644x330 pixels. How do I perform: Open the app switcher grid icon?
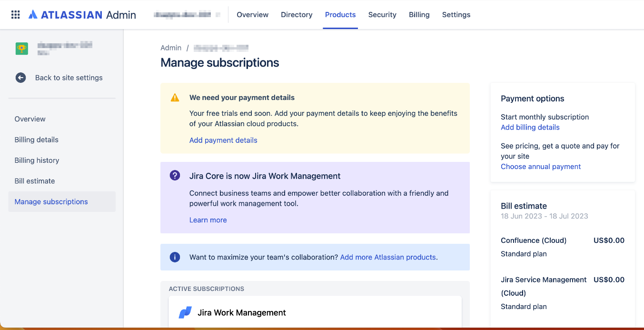[x=16, y=15]
